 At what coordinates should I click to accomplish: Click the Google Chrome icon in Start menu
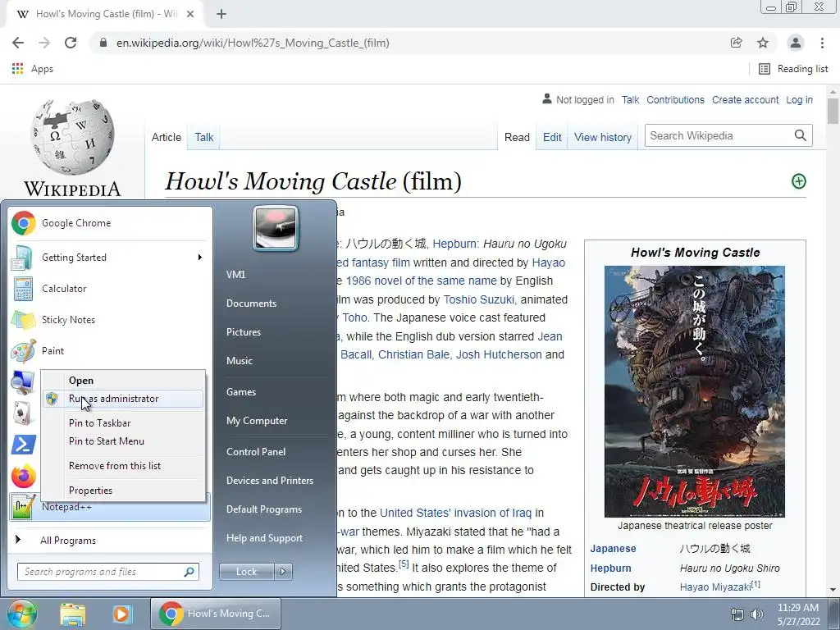click(x=24, y=223)
